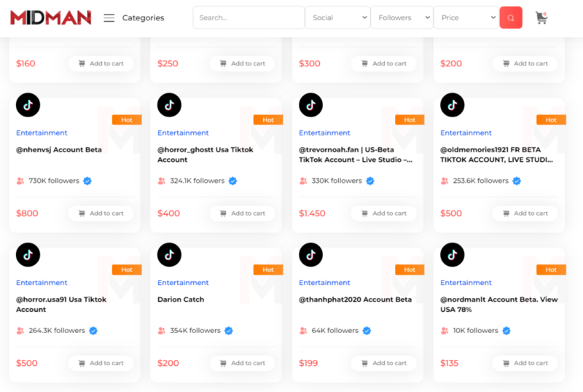Click TikTok icon on Darion Catch listing
Screen dimensions: 583x392
point(170,254)
